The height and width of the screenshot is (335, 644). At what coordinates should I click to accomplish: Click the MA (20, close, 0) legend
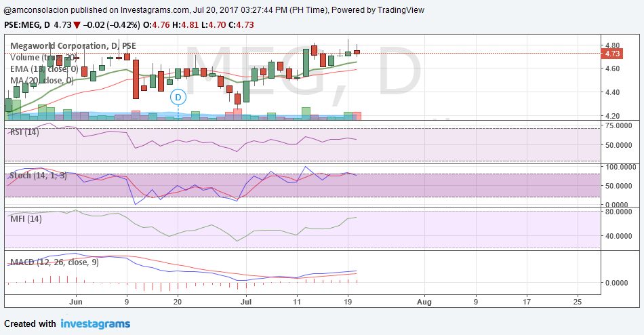click(42, 80)
